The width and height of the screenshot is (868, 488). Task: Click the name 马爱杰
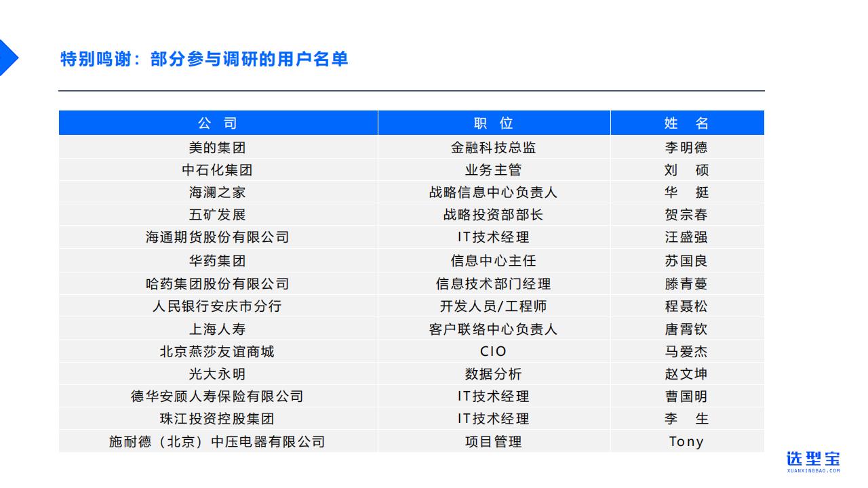[687, 351]
